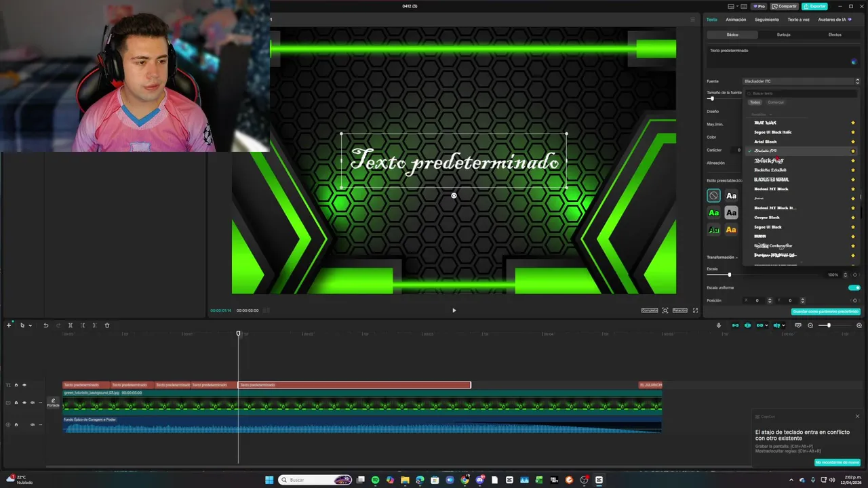Toggle the Escala uniforme switch

[854, 287]
